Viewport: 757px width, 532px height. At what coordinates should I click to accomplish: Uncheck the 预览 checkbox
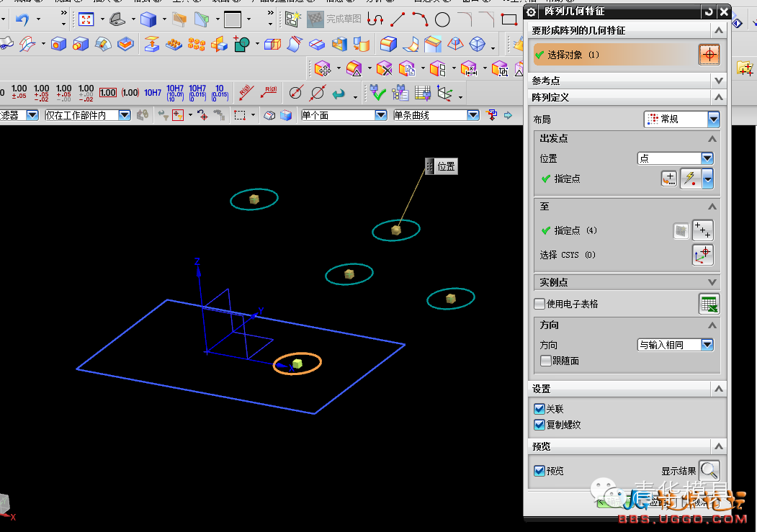pos(539,471)
